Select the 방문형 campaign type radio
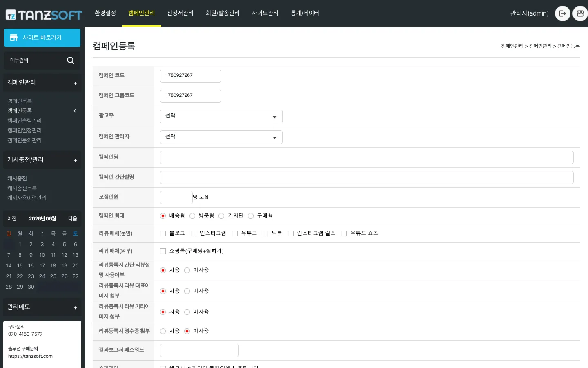This screenshot has height=368, width=588. [x=192, y=216]
